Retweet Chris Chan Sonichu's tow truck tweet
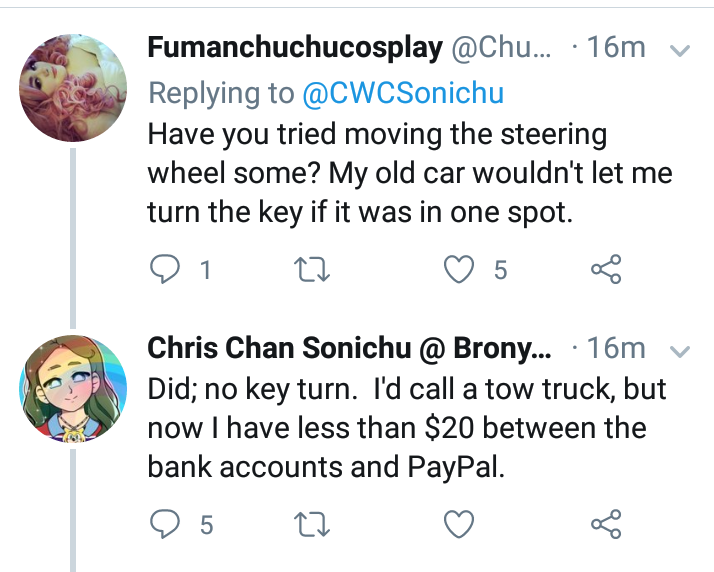Image resolution: width=714 pixels, height=572 pixels. pyautogui.click(x=312, y=525)
